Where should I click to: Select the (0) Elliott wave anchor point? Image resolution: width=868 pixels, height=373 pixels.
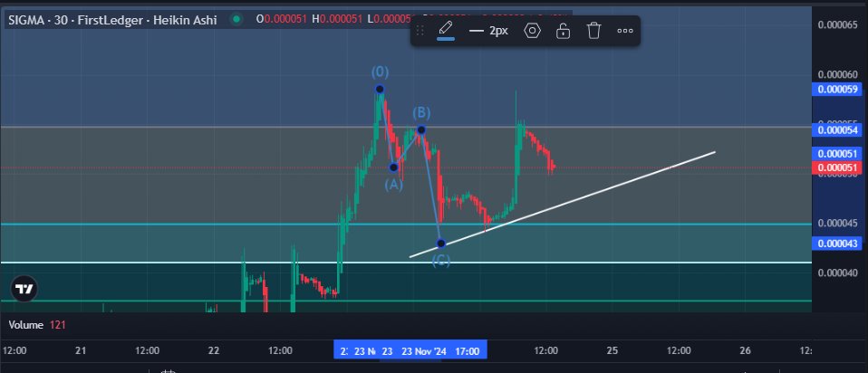[x=380, y=89]
